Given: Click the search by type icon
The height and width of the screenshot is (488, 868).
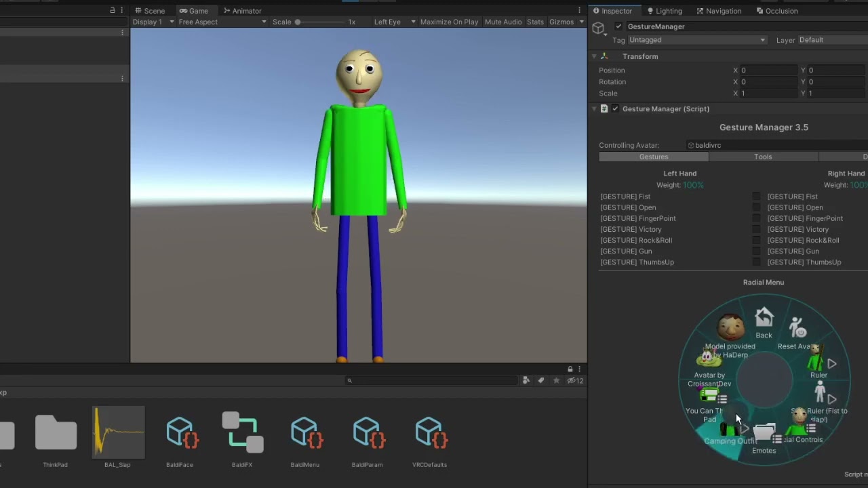Looking at the screenshot, I should pos(526,380).
